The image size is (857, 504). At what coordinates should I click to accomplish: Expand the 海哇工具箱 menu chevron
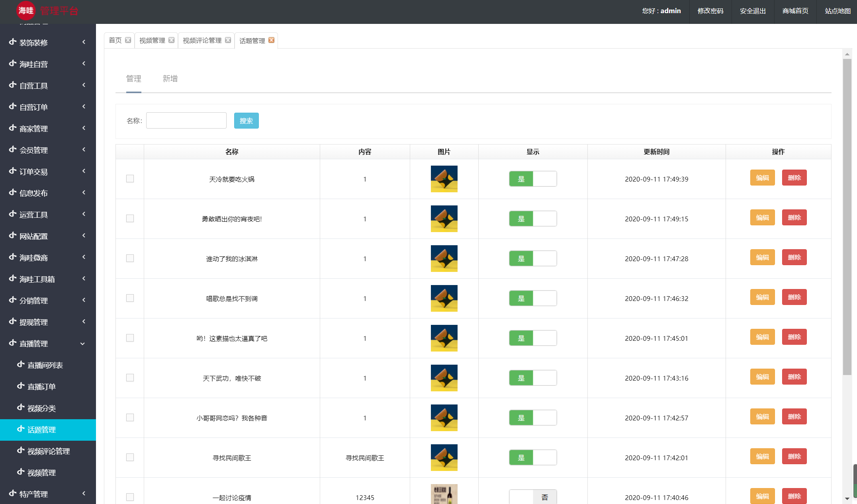click(84, 279)
